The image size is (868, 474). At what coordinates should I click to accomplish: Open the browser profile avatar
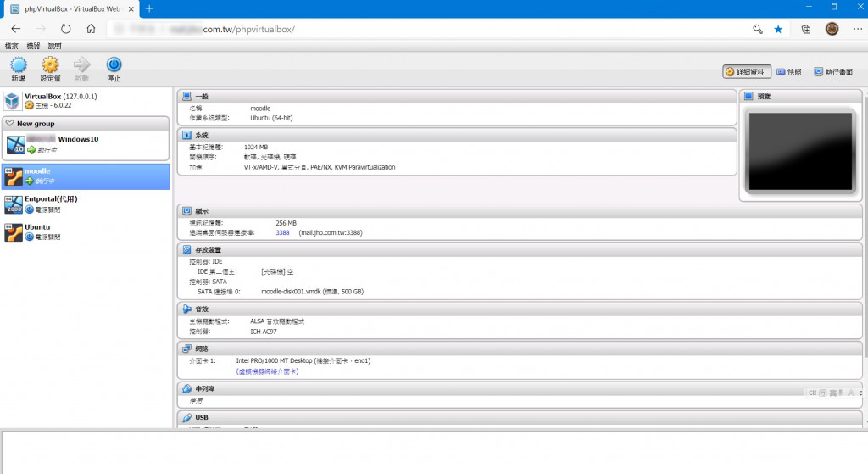tap(832, 29)
